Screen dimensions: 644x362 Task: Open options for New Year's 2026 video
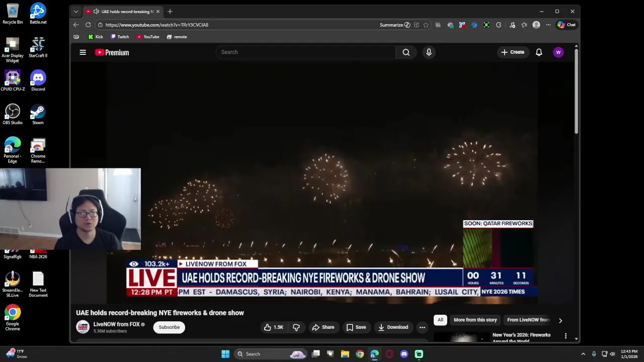click(566, 336)
